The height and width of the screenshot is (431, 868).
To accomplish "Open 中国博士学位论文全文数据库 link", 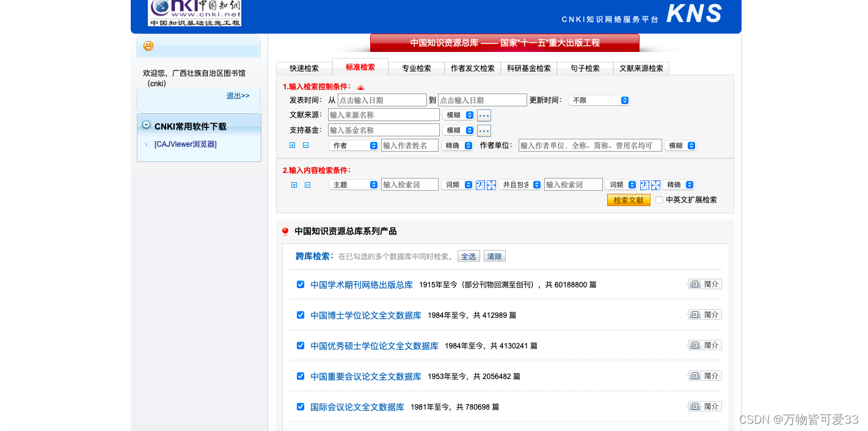I will tap(366, 315).
